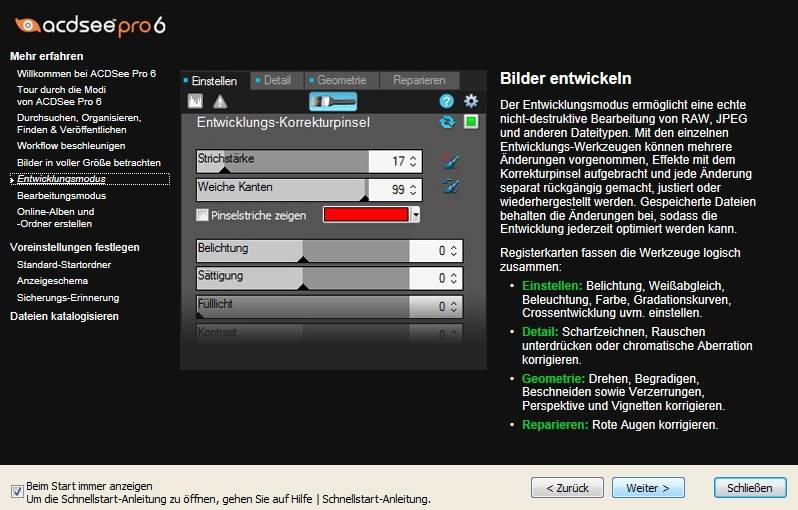798x510 pixels.
Task: Open Online-Alben und -Ordner erstellen link
Action: [55, 218]
